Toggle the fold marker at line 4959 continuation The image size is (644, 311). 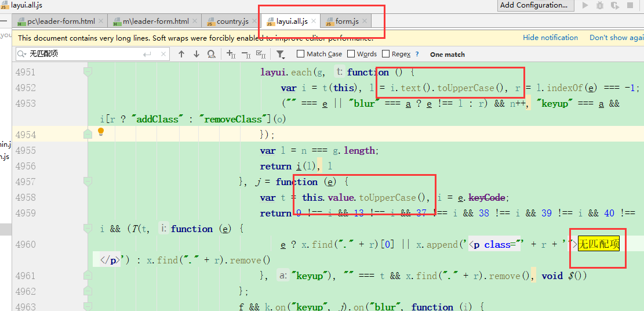[x=88, y=228]
